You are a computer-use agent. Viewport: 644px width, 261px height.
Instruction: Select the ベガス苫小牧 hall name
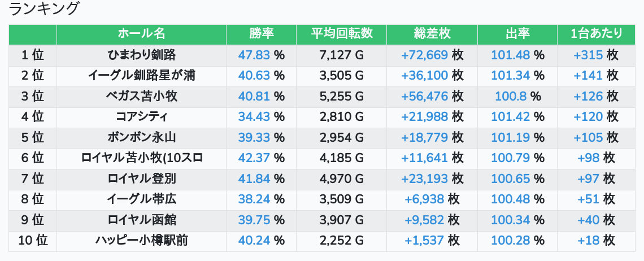(x=141, y=96)
